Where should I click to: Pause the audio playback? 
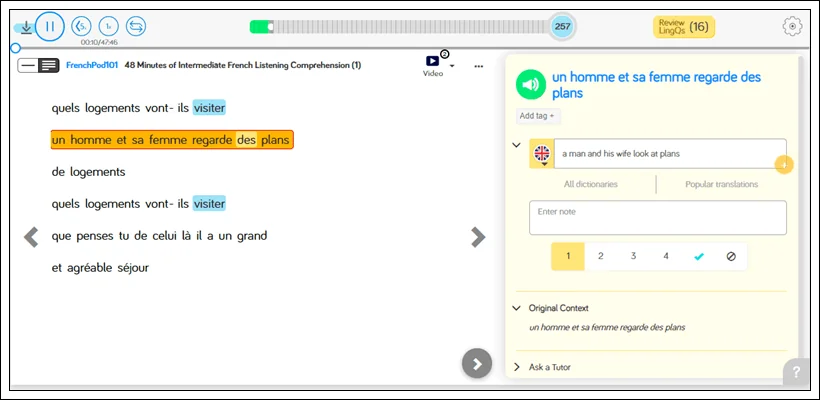[49, 26]
